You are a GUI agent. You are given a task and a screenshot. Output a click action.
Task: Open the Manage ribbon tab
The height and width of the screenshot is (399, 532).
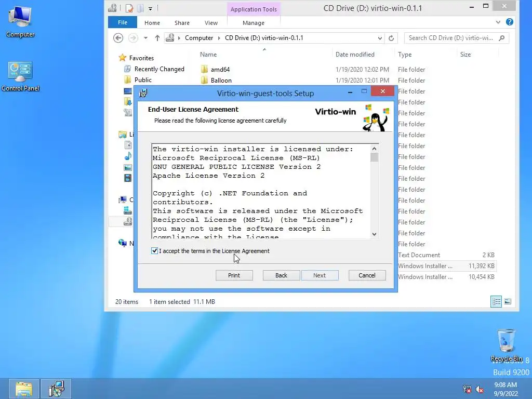pyautogui.click(x=254, y=23)
